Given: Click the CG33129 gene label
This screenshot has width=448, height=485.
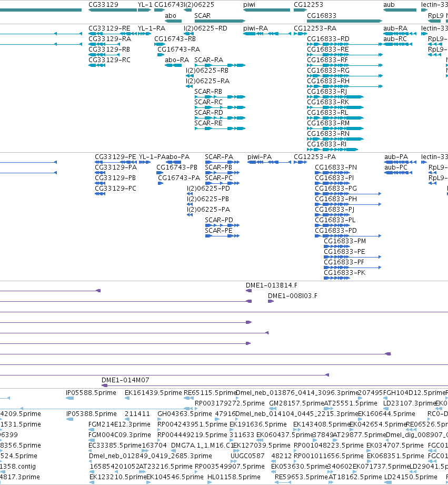Looking at the screenshot, I should [103, 5].
